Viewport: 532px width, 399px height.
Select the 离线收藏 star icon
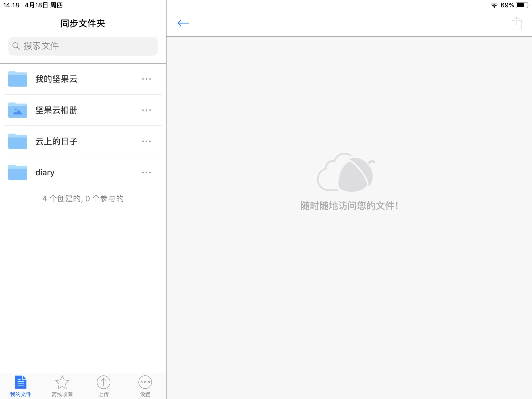pos(62,382)
